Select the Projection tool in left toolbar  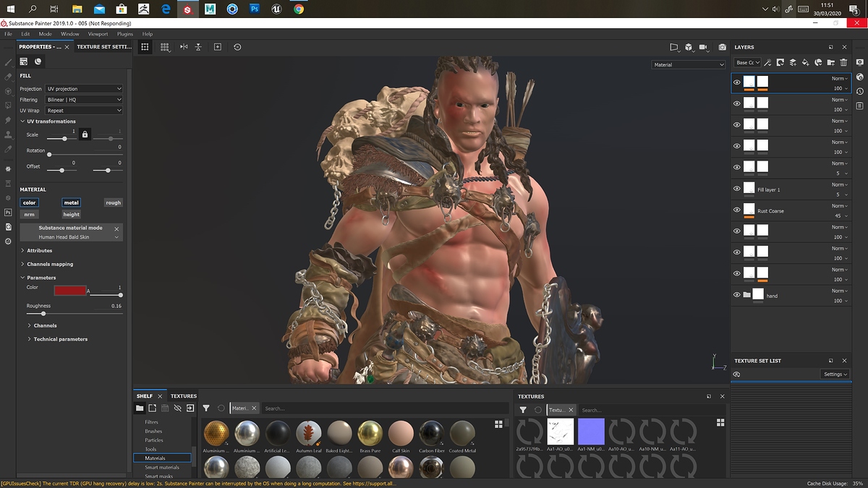tap(8, 92)
